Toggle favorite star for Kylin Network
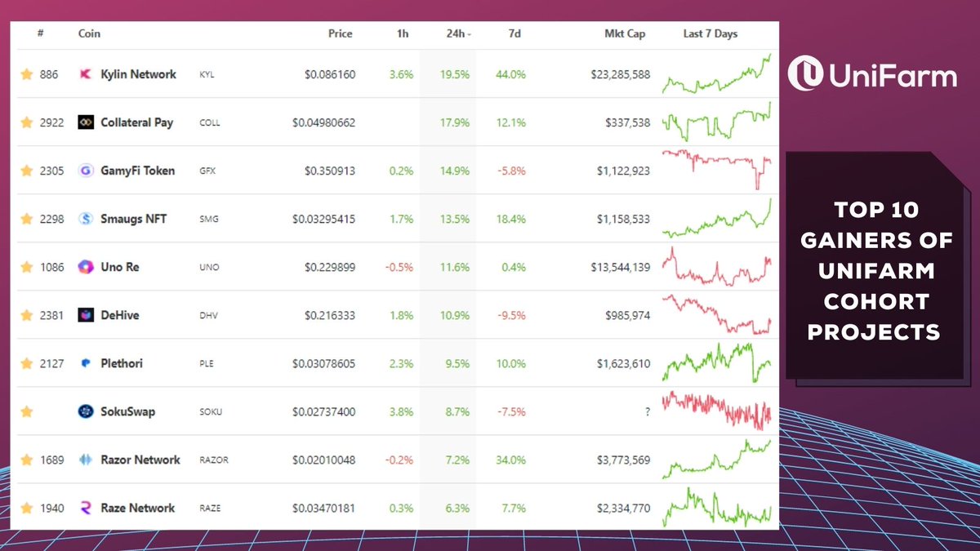The width and height of the screenshot is (980, 551). pyautogui.click(x=27, y=74)
